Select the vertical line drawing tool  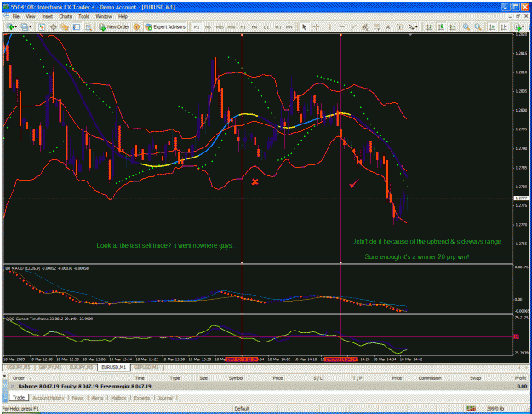tap(329, 26)
